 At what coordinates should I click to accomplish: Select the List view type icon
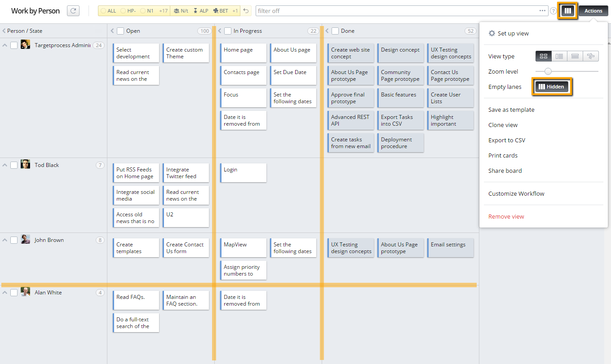pyautogui.click(x=559, y=56)
